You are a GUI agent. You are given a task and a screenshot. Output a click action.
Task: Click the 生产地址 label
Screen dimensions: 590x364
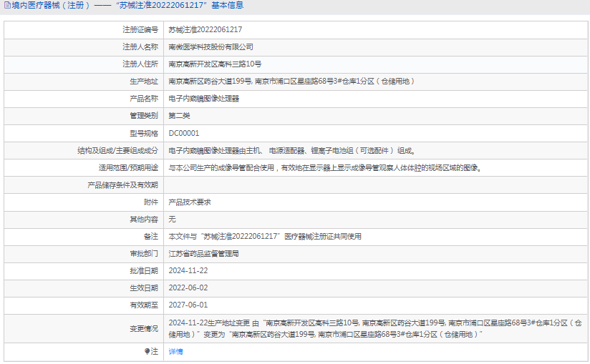144,82
